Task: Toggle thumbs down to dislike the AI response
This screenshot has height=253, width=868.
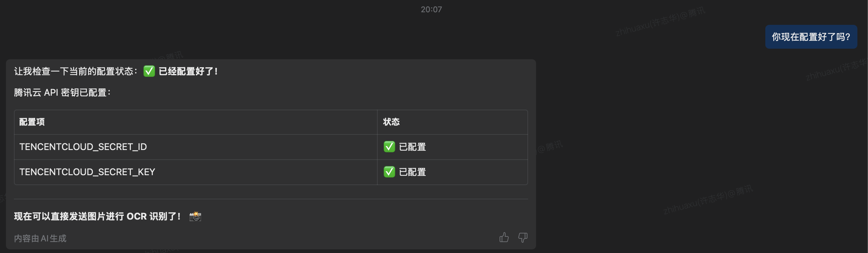Action: tap(522, 237)
